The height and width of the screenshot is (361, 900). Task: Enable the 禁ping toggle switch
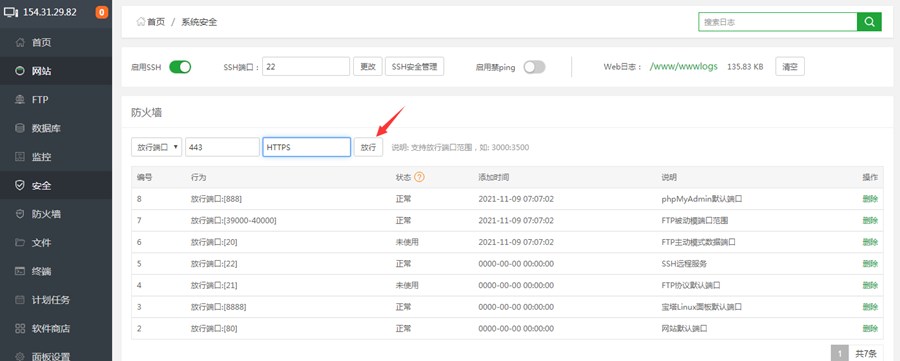tap(534, 67)
